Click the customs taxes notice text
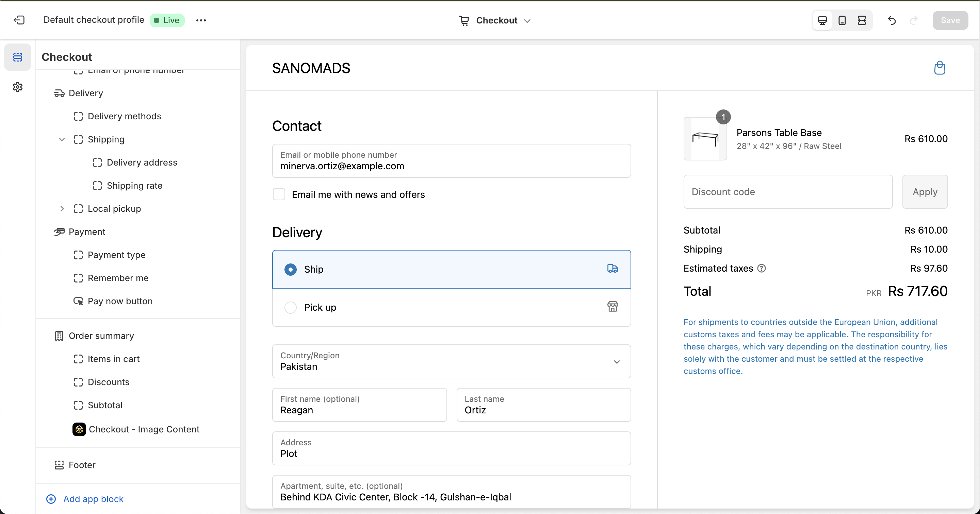The height and width of the screenshot is (514, 980). coord(815,346)
